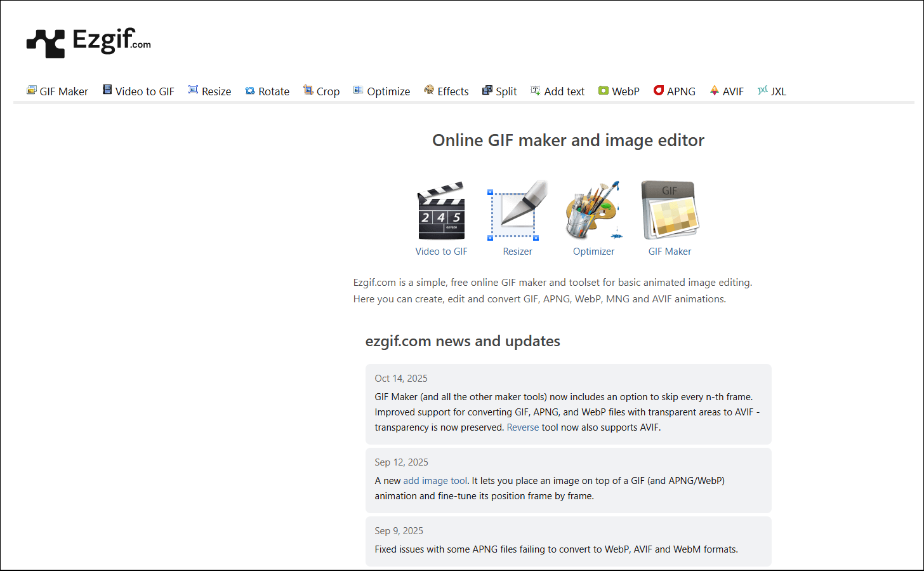The width and height of the screenshot is (924, 571).
Task: Click the AVIF menu icon
Action: coord(715,90)
